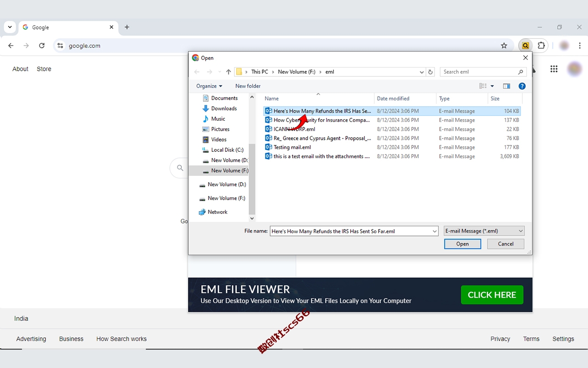Open recent locations dropdown in dialog
588x368 pixels.
tap(220, 72)
